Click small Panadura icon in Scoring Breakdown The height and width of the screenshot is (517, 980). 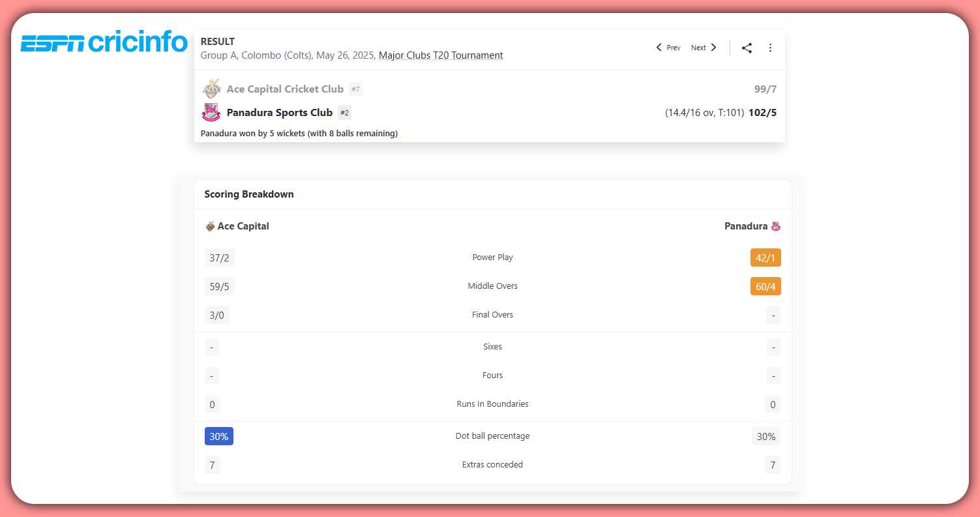(x=775, y=226)
